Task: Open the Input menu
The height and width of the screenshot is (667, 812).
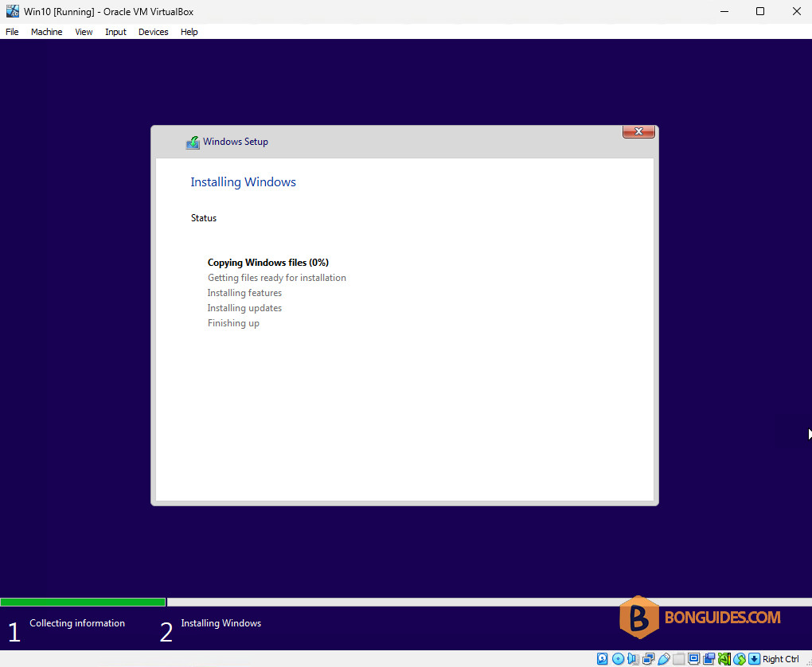Action: coord(115,32)
